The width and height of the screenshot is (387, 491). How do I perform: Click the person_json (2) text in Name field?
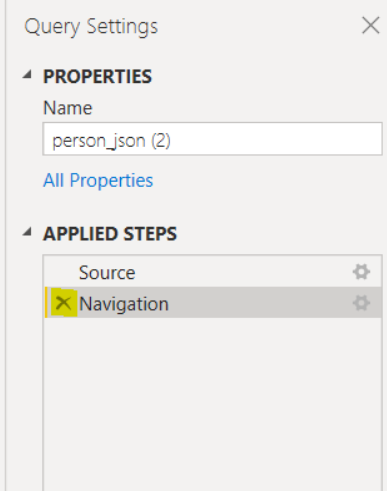pos(111,141)
